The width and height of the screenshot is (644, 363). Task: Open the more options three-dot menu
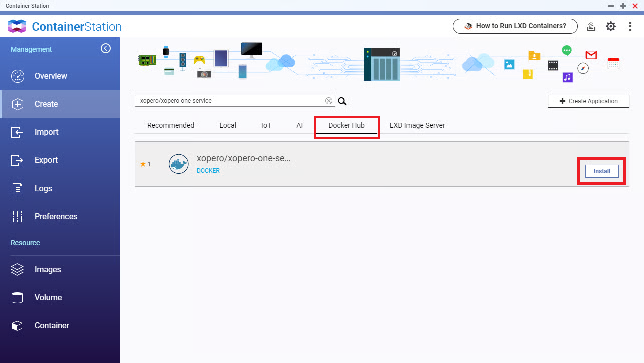pos(630,26)
